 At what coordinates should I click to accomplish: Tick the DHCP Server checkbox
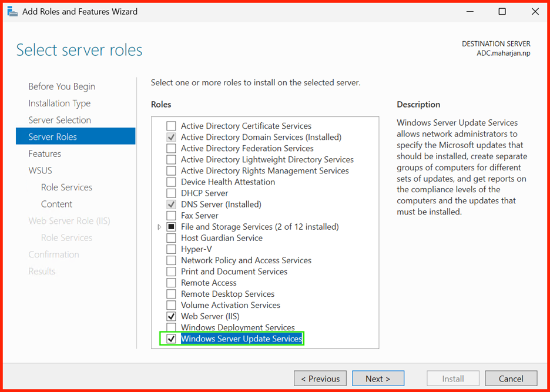(x=171, y=193)
